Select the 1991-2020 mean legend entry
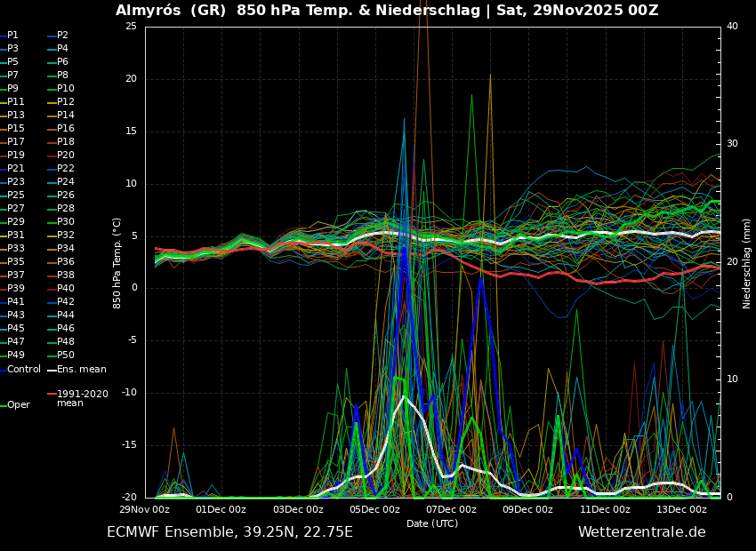Image resolution: width=756 pixels, height=551 pixels. click(82, 398)
